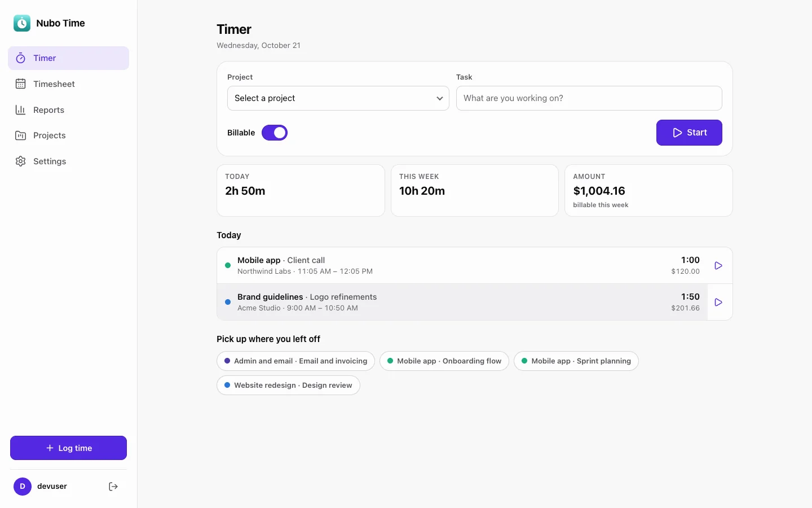Image resolution: width=812 pixels, height=508 pixels.
Task: Resume the Mobile app Client call entry
Action: pyautogui.click(x=718, y=265)
